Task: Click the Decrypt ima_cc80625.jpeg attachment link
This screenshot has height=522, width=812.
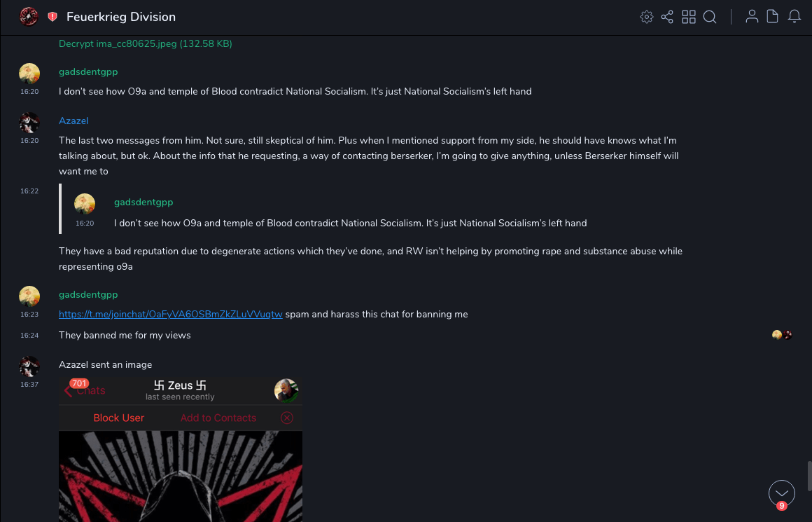Action: click(146, 43)
